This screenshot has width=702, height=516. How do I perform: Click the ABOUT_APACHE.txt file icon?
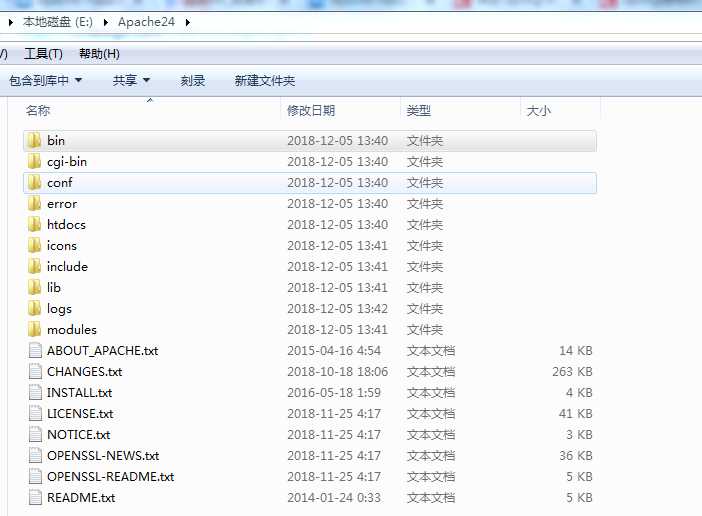[35, 350]
